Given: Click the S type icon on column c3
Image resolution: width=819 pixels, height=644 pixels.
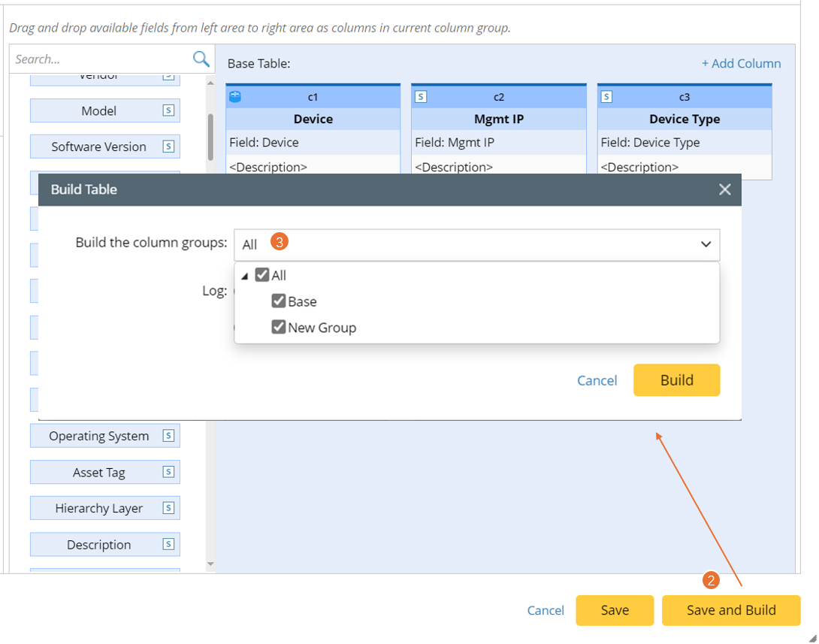Looking at the screenshot, I should 606,96.
